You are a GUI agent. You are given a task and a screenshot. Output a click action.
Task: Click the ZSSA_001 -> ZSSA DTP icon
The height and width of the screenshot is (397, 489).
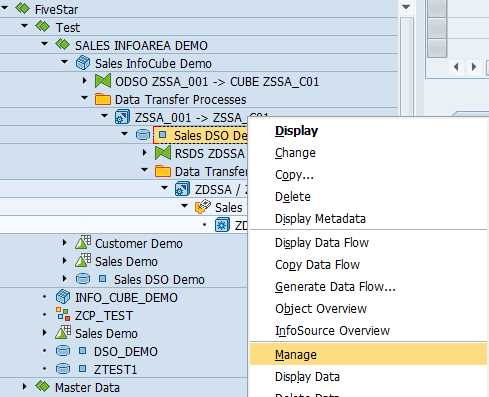[122, 117]
